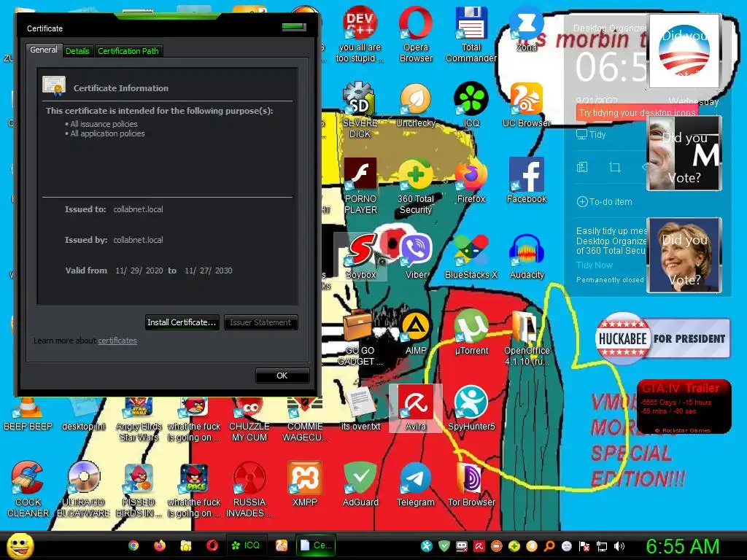
Task: Open the Dev-C++ desktop icon
Action: point(360,34)
